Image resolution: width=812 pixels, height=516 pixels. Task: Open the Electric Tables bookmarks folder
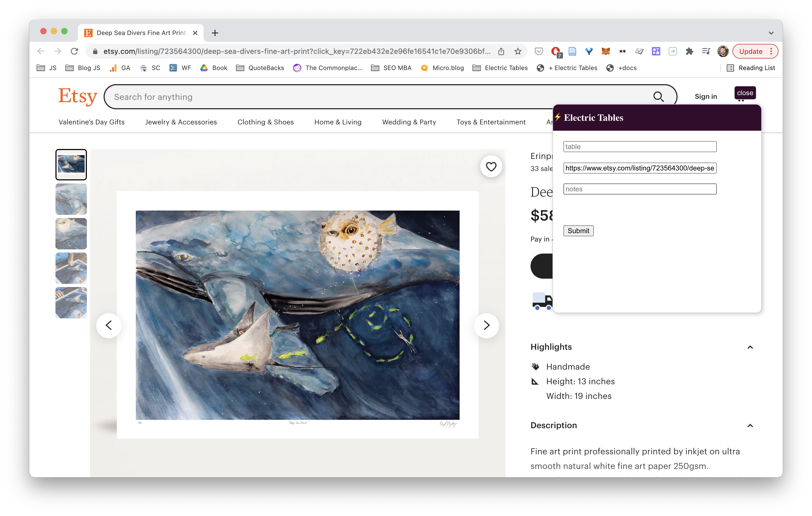[500, 68]
